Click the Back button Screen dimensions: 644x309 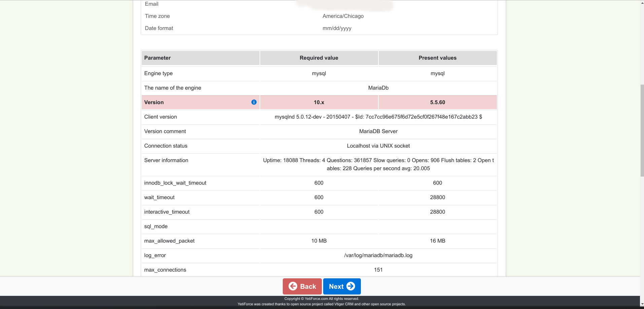(x=302, y=286)
